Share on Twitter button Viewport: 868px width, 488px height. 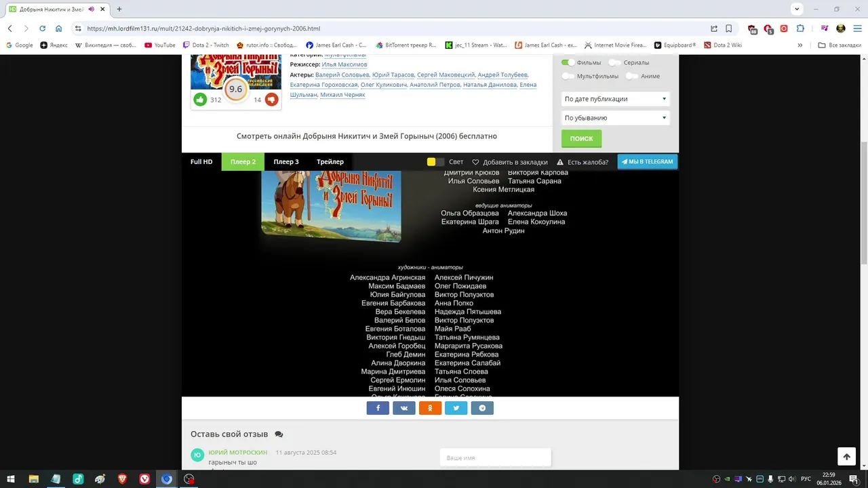(x=456, y=408)
